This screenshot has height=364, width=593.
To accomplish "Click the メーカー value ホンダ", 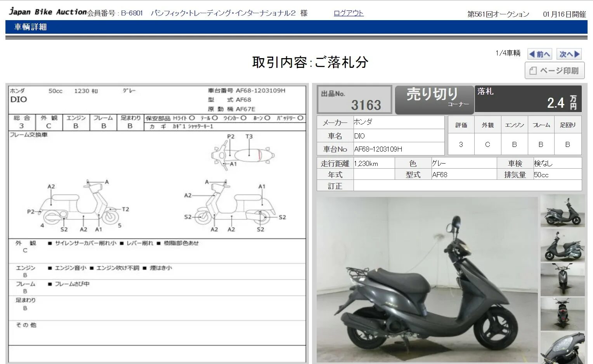I will pyautogui.click(x=362, y=122).
